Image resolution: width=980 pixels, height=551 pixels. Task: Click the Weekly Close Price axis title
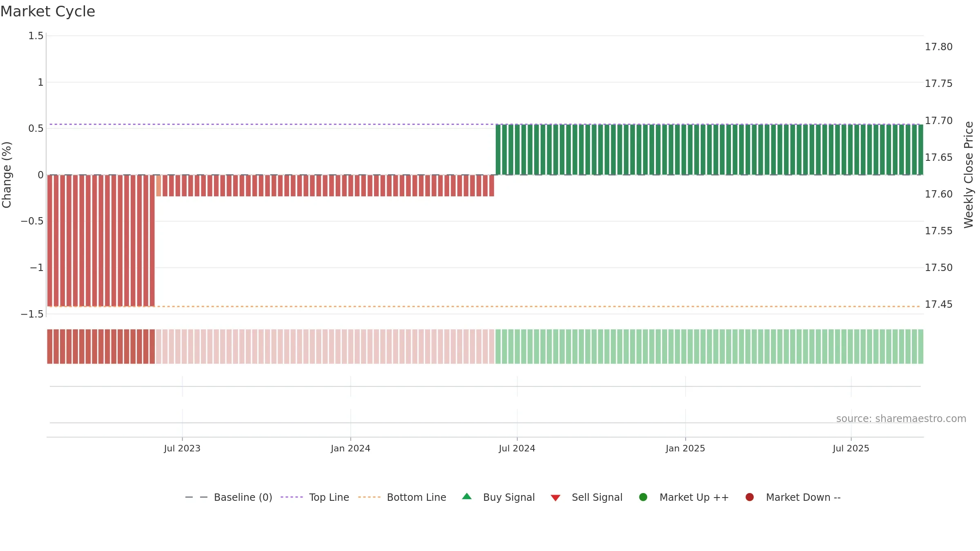coord(969,175)
